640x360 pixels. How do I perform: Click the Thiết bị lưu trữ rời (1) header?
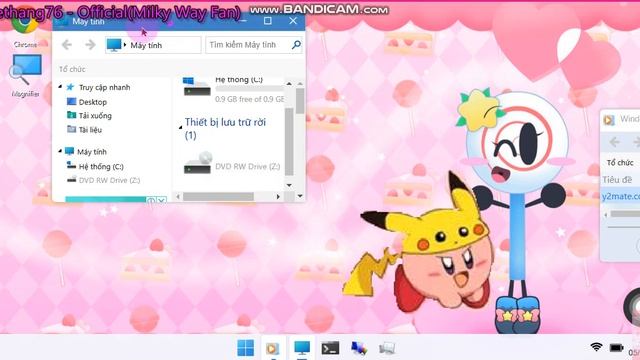pyautogui.click(x=225, y=128)
